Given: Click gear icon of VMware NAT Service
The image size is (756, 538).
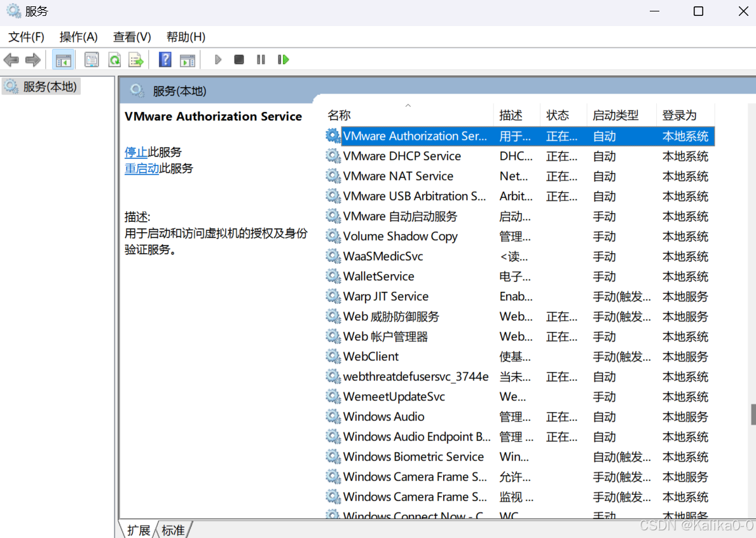Looking at the screenshot, I should click(333, 176).
